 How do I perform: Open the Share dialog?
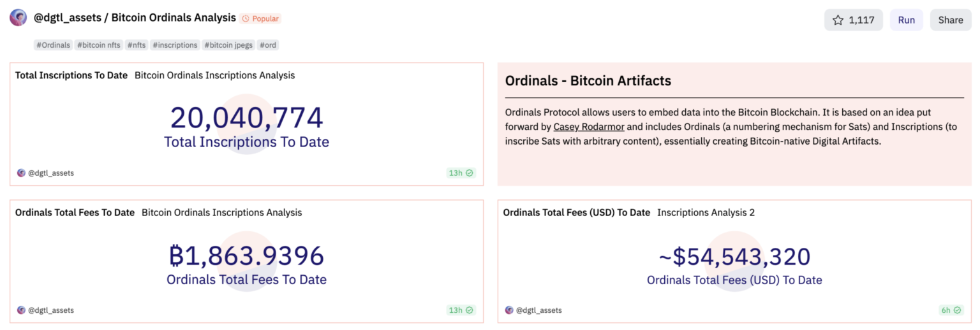[x=950, y=20]
